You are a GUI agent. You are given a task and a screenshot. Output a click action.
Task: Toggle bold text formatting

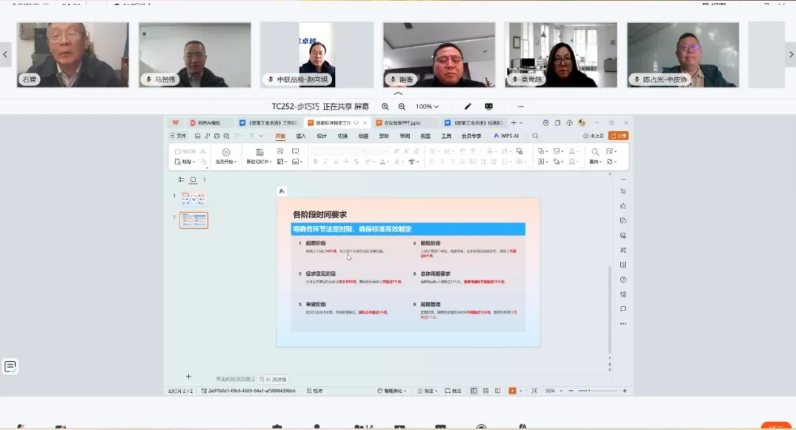click(313, 161)
